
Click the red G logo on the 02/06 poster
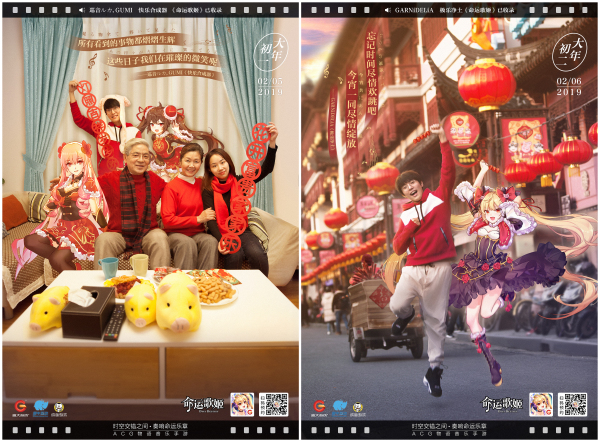pos(320,406)
